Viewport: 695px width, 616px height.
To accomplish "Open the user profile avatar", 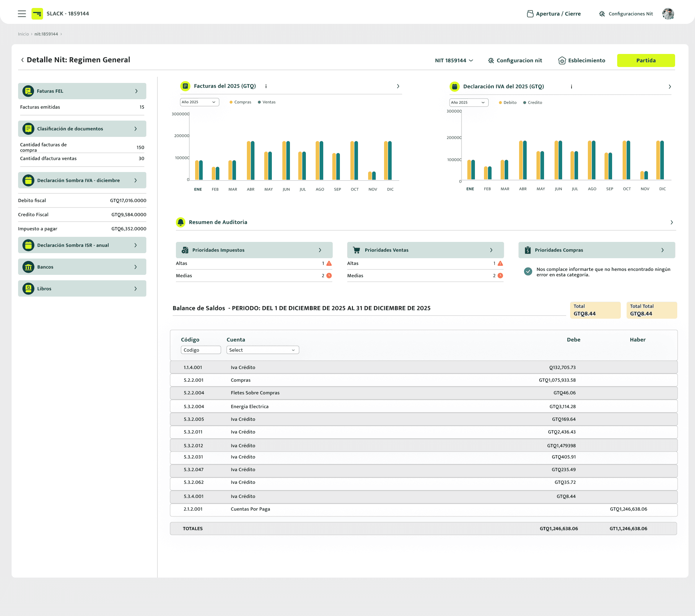I will click(x=668, y=14).
